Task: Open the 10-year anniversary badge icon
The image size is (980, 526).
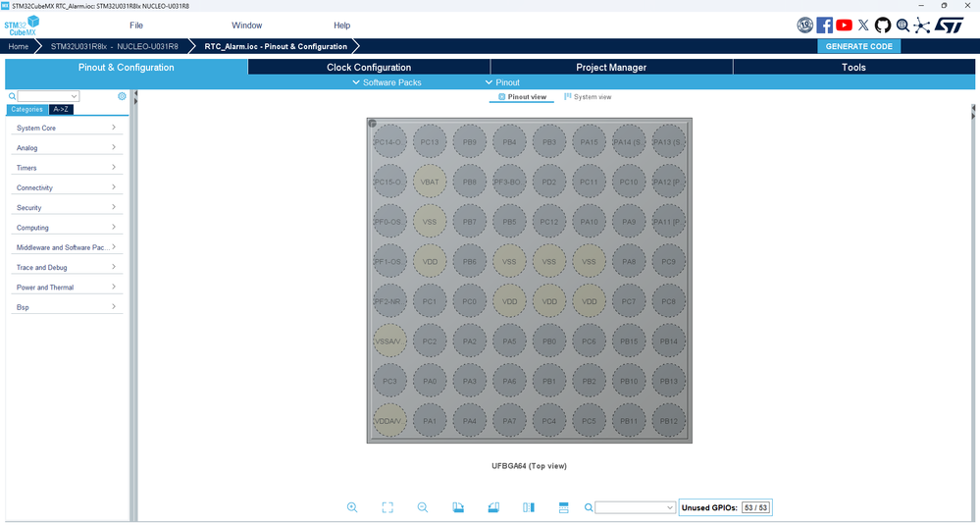Action: [805, 25]
